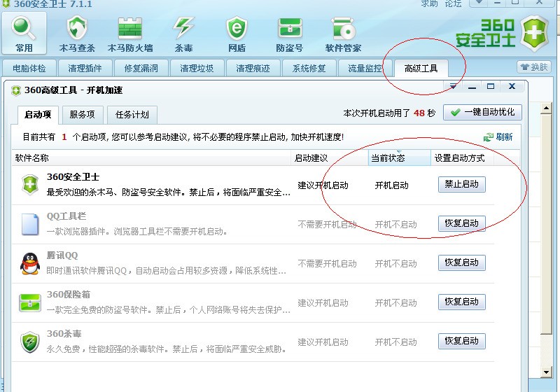Click the 360杀毒 shield icon
Viewport: 560px width, 392px height.
30,342
